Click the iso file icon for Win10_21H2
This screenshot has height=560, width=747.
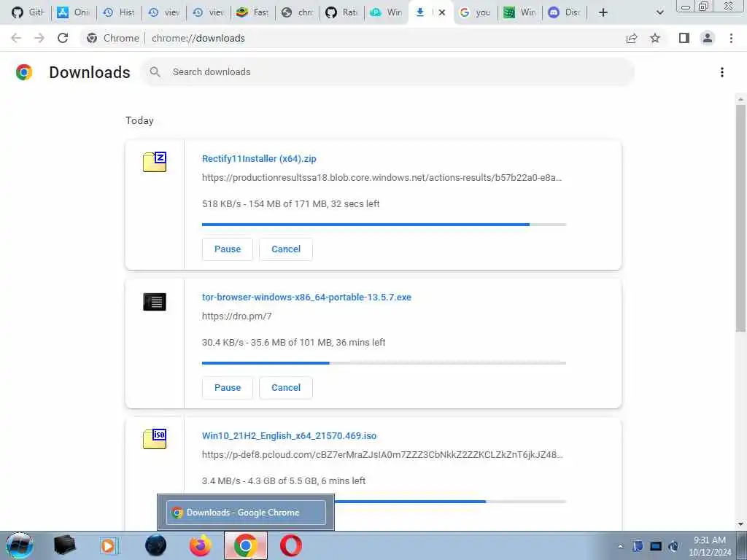coord(155,439)
